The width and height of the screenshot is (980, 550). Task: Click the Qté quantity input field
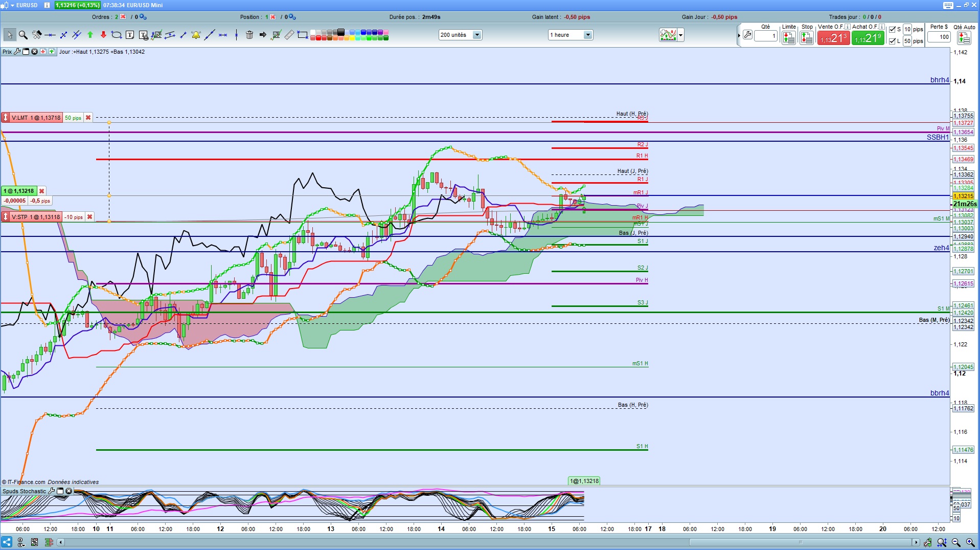click(766, 36)
